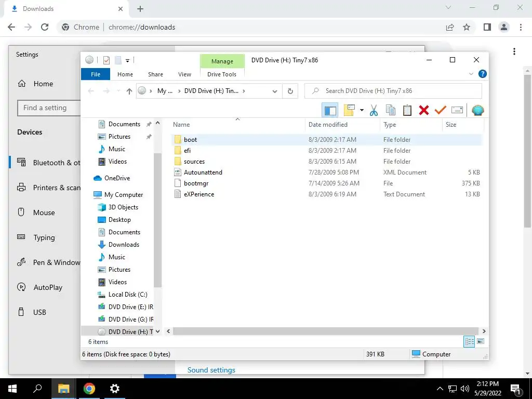Open the Share ribbon tab
The height and width of the screenshot is (399, 532).
155,74
